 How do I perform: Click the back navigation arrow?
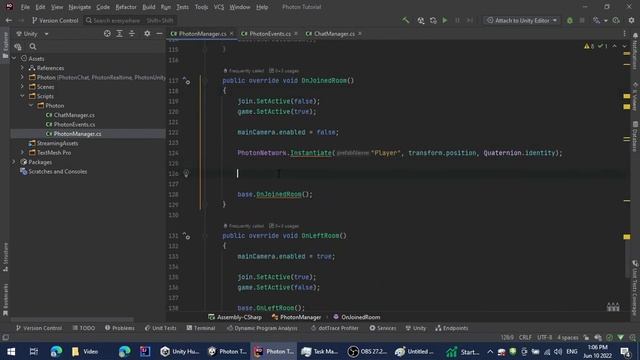point(9,20)
